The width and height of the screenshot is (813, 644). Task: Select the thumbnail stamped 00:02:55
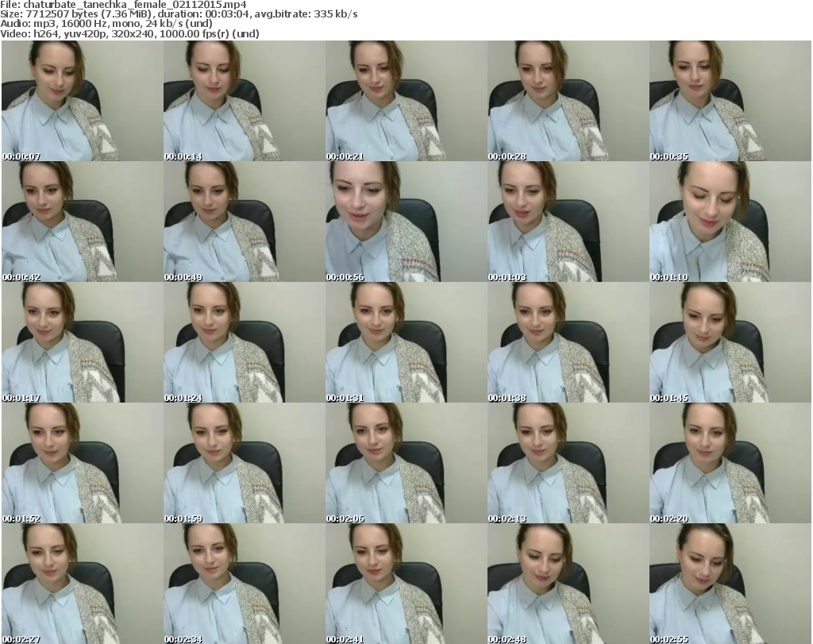coord(730,584)
